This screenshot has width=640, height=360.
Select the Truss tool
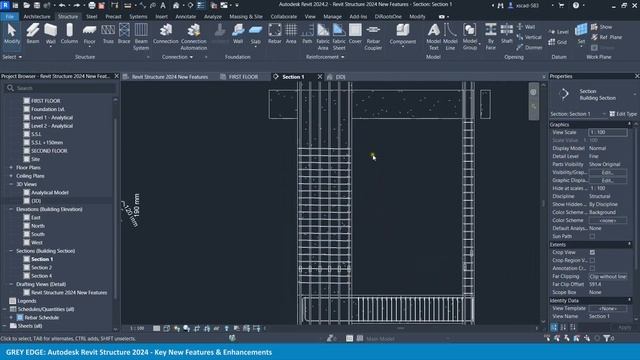[x=108, y=34]
